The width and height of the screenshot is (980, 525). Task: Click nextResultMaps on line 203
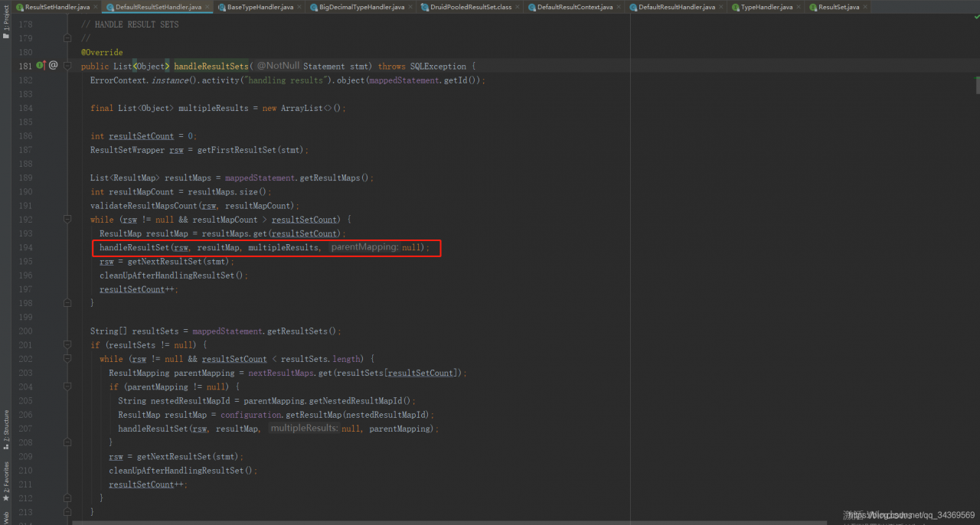coord(280,373)
